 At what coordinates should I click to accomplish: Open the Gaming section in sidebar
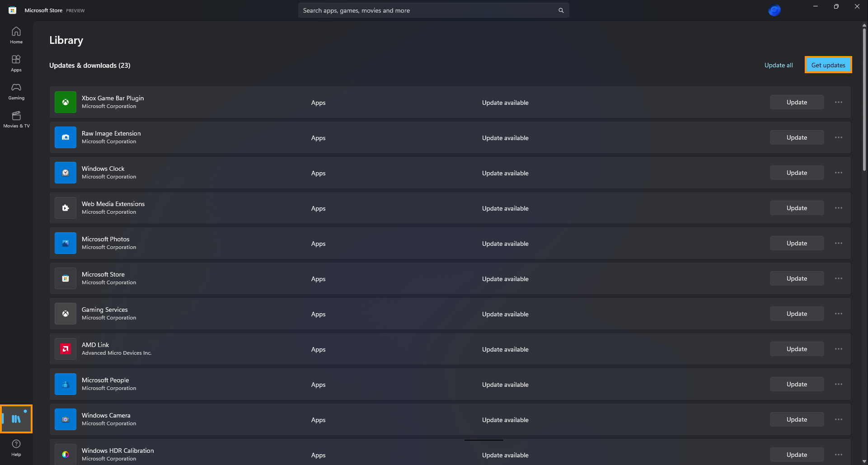point(16,91)
